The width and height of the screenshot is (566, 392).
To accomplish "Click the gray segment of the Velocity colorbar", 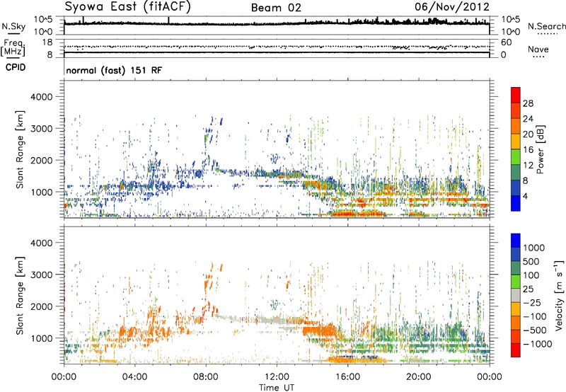I will (x=516, y=296).
